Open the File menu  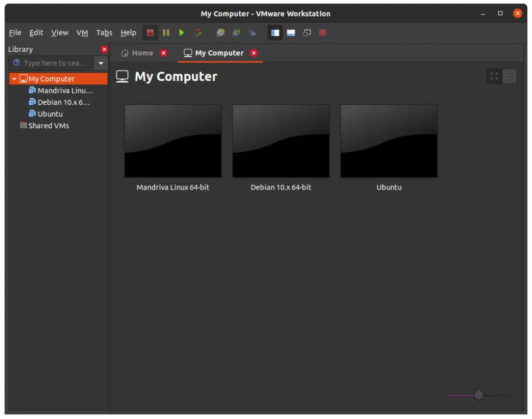(15, 33)
